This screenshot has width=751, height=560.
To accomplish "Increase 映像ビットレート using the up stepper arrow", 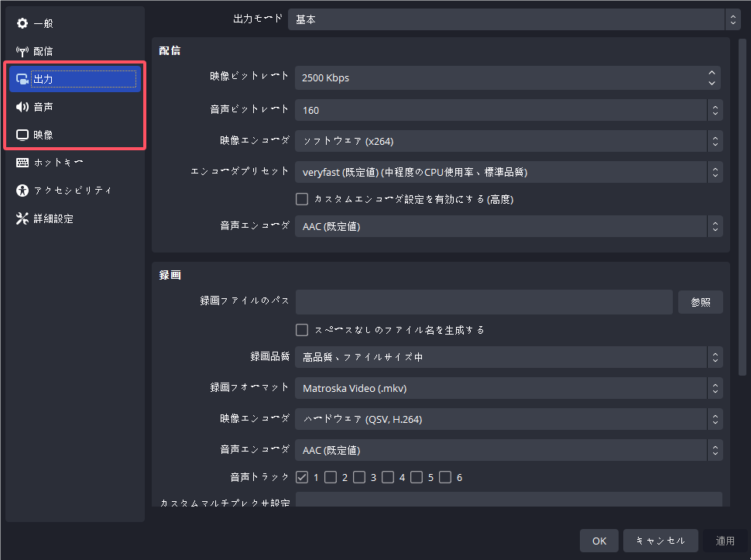I will [712, 74].
